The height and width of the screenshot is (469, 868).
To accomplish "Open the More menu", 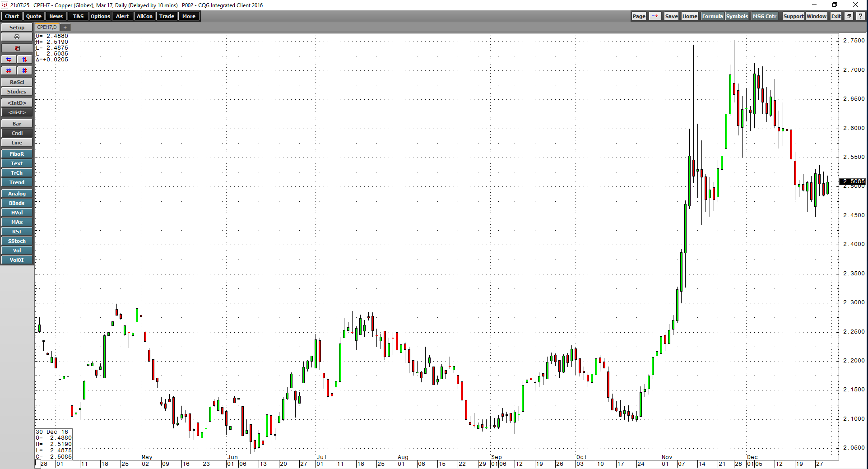I will tap(189, 16).
